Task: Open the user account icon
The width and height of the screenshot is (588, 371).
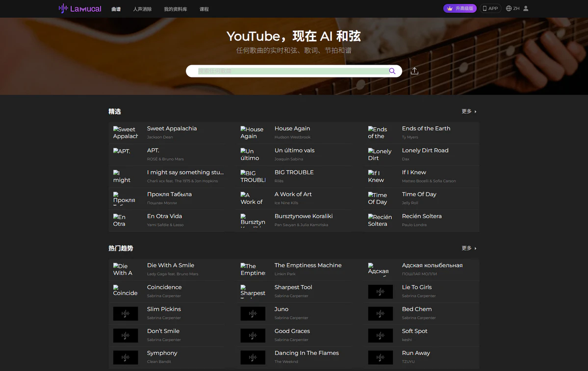Action: 526,8
